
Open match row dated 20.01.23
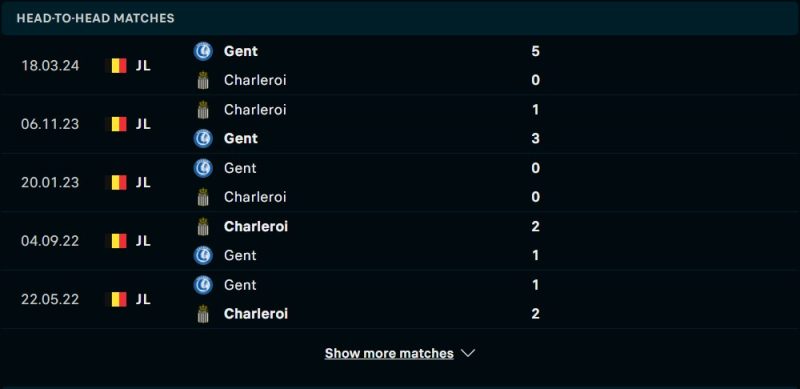400,182
